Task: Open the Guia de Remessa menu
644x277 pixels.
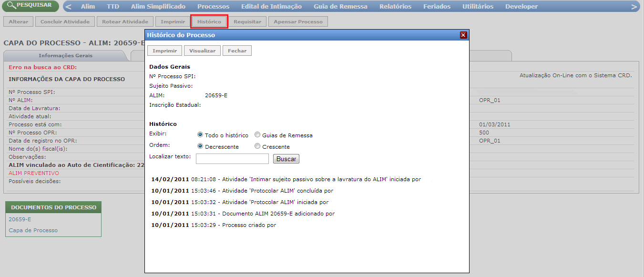Action: point(340,7)
